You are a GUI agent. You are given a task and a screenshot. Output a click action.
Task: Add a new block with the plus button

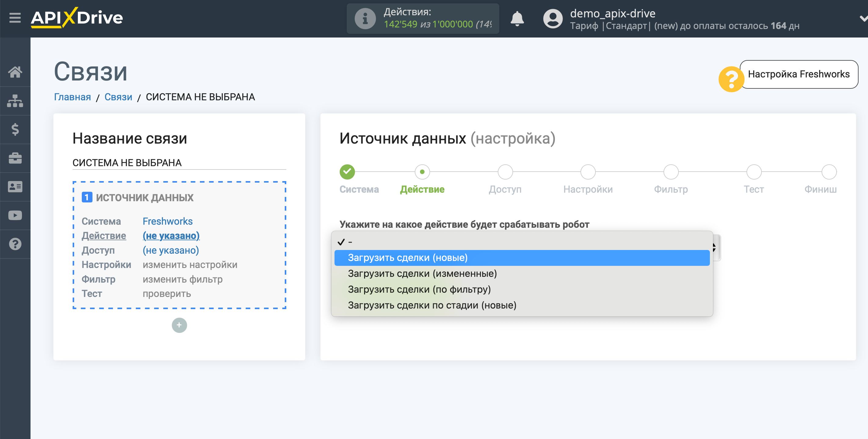[x=179, y=325]
